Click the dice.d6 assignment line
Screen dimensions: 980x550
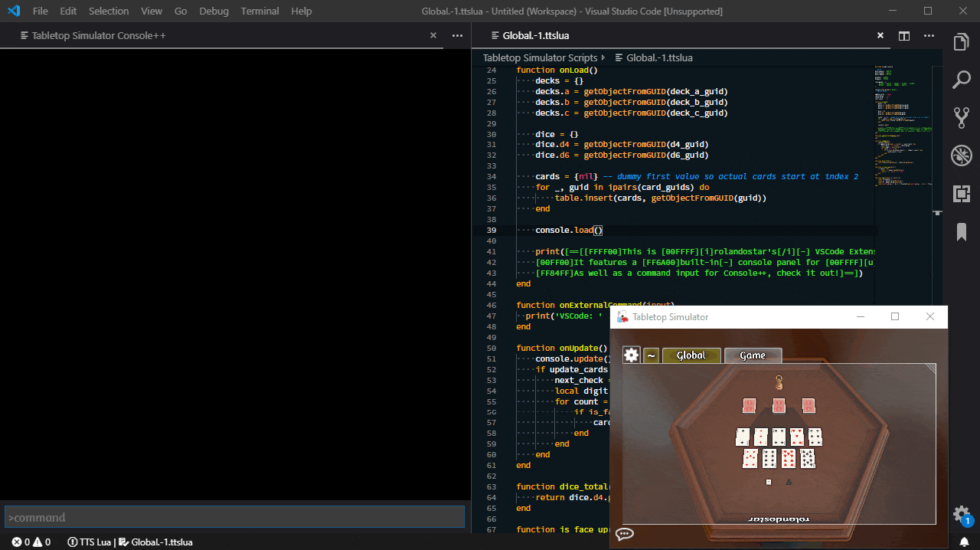pos(621,155)
